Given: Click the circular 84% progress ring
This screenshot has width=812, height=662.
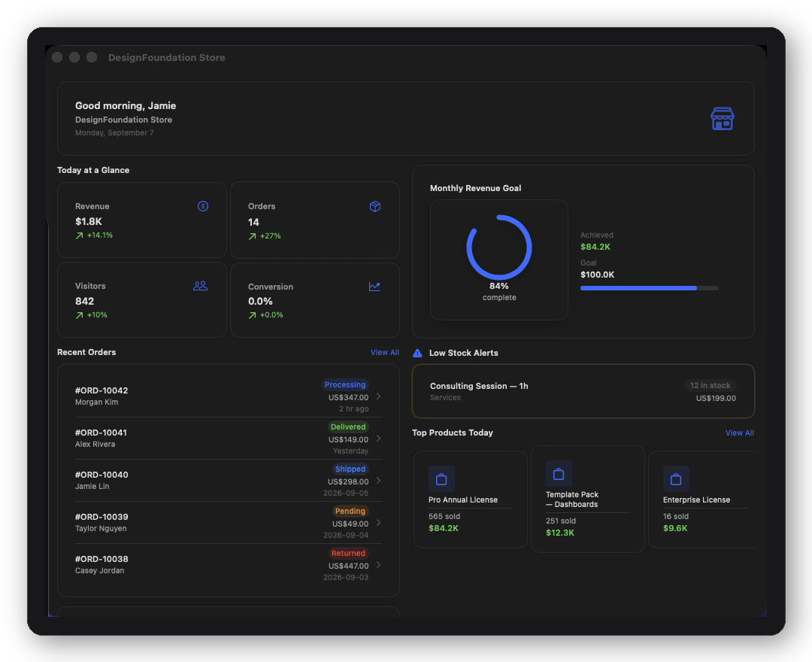Looking at the screenshot, I should pyautogui.click(x=498, y=247).
